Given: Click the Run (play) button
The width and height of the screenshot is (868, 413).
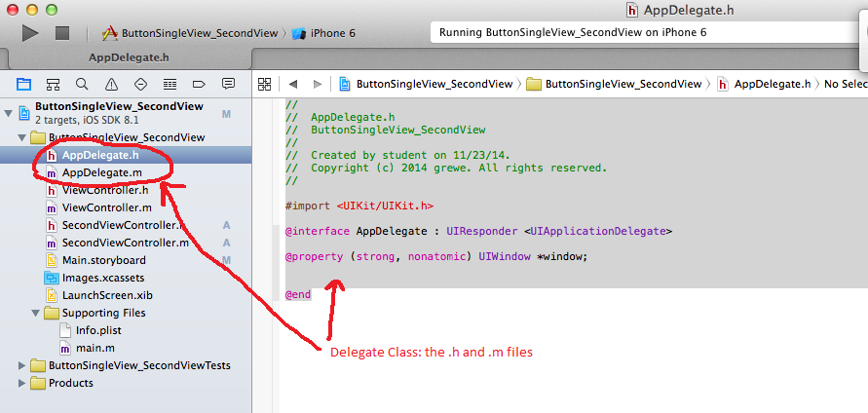Looking at the screenshot, I should [x=30, y=32].
